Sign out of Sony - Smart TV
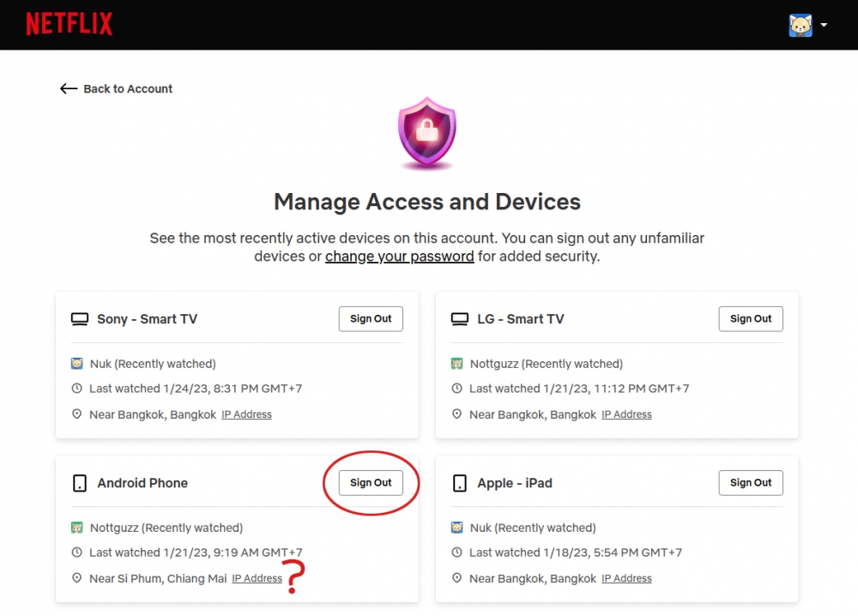This screenshot has width=858, height=616. coord(371,319)
